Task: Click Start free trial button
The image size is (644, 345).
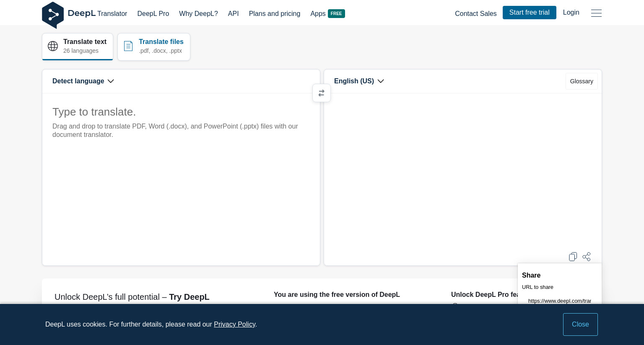Action: click(529, 13)
